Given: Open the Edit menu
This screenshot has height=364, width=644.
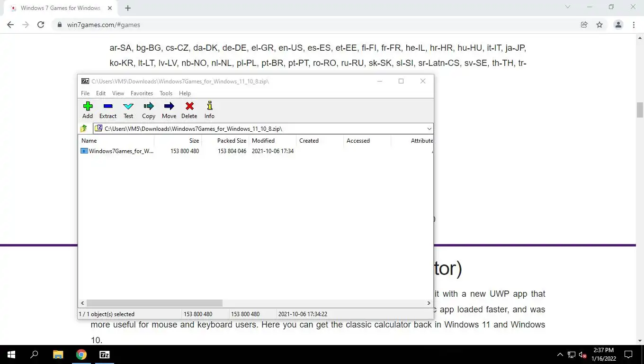Looking at the screenshot, I should click(101, 93).
